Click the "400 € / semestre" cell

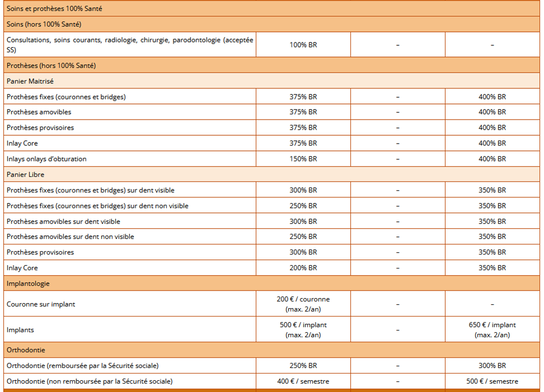click(303, 381)
